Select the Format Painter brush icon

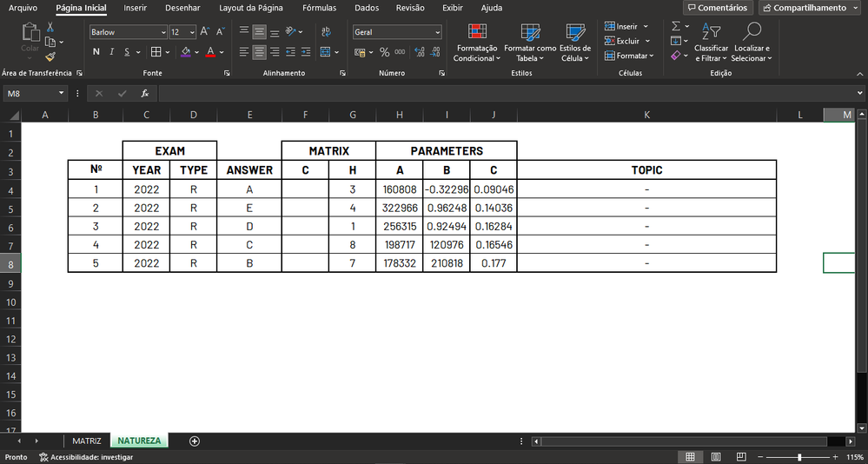50,56
